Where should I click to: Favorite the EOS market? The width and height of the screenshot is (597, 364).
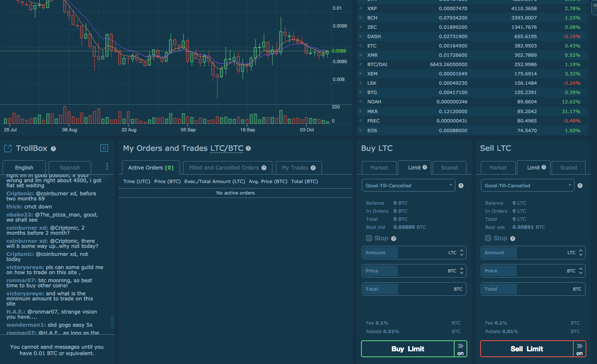pos(361,131)
